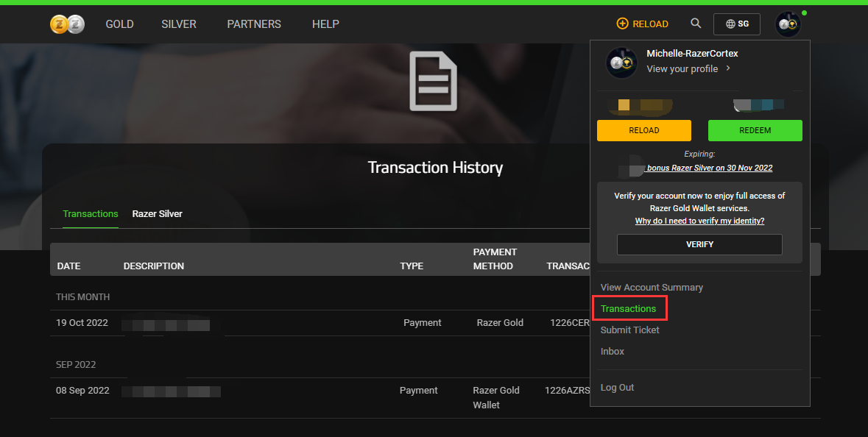Click the DESCRIPTION column header
Screen dimensions: 868x437
tap(154, 266)
